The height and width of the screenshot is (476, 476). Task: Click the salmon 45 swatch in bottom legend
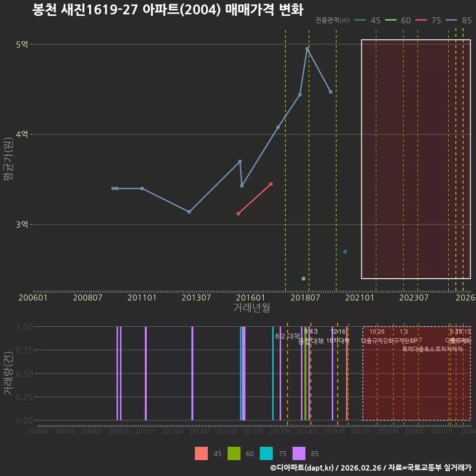[201, 454]
